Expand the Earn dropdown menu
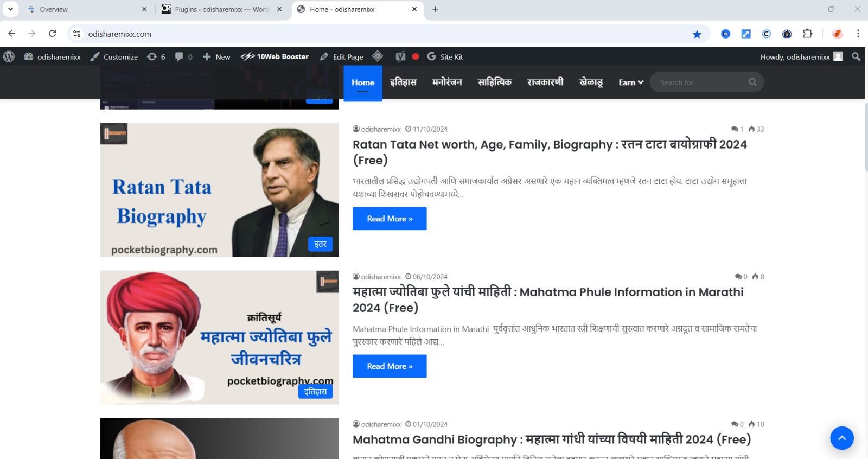The width and height of the screenshot is (868, 459). (x=631, y=82)
